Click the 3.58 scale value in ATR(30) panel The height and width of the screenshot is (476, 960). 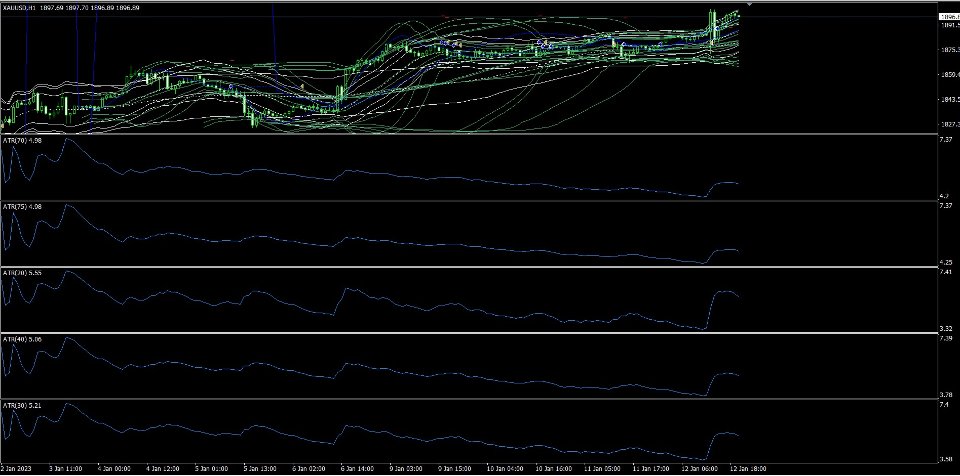pos(945,459)
